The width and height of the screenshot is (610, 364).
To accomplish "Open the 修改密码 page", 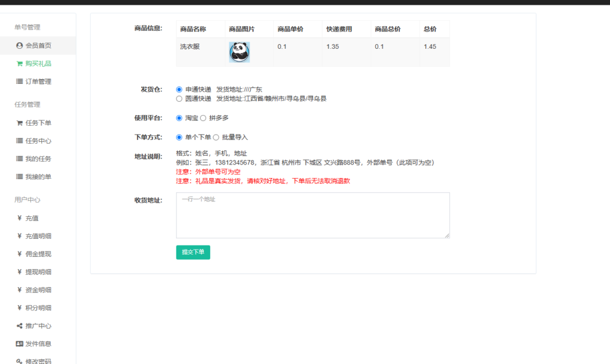I will 20,361.
